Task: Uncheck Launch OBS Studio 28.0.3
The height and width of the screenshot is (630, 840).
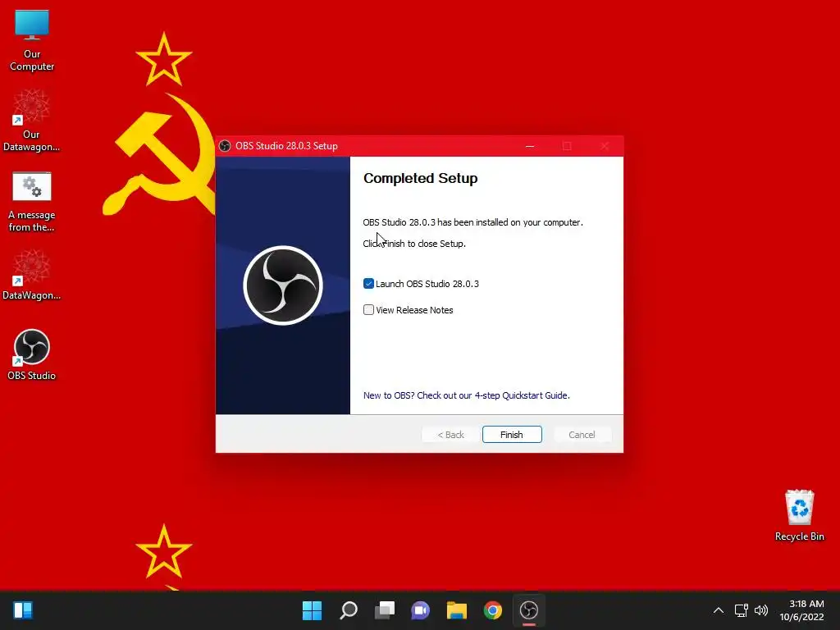Action: click(368, 283)
